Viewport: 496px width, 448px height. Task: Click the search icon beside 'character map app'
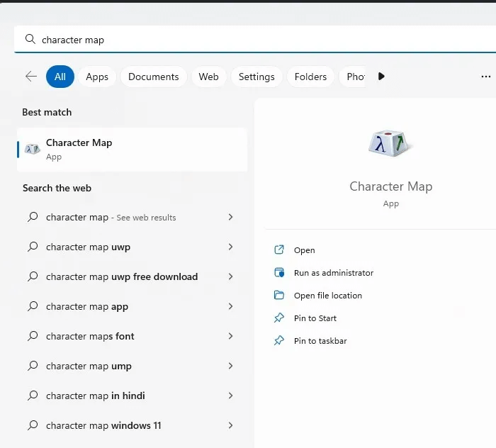tap(33, 306)
